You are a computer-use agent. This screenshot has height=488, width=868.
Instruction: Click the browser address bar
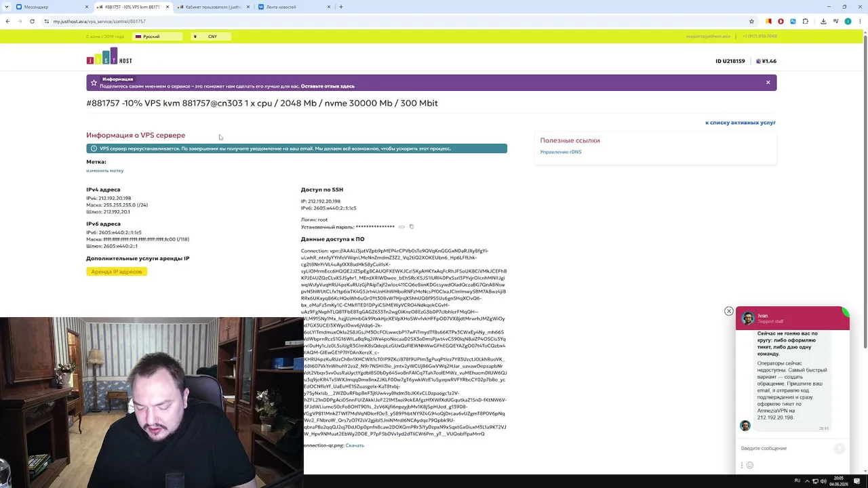(393, 21)
